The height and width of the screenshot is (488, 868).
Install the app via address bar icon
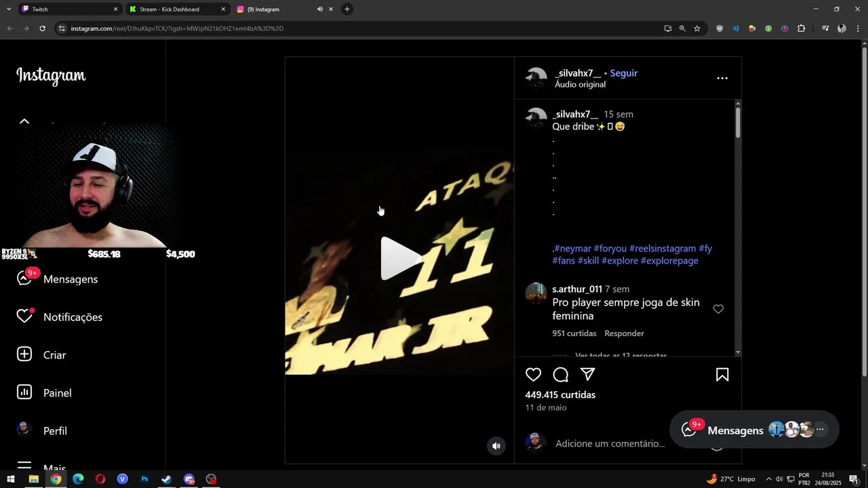pyautogui.click(x=668, y=28)
